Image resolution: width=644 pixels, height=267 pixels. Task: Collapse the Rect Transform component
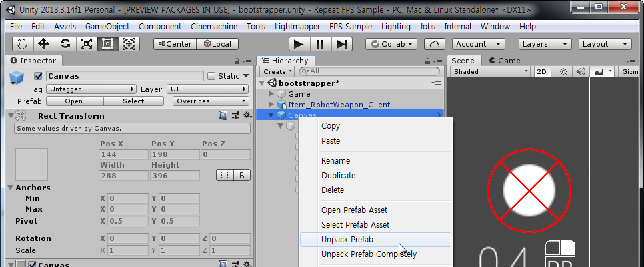click(x=11, y=115)
